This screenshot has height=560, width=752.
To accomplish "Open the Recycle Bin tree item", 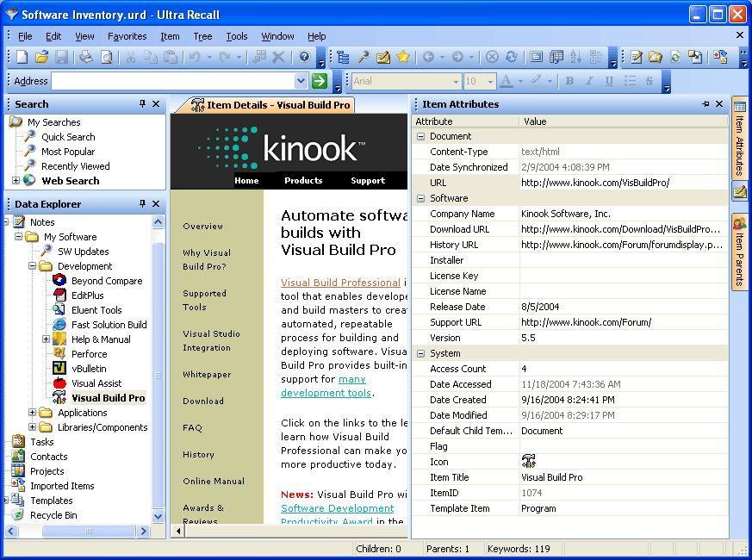I will [53, 515].
